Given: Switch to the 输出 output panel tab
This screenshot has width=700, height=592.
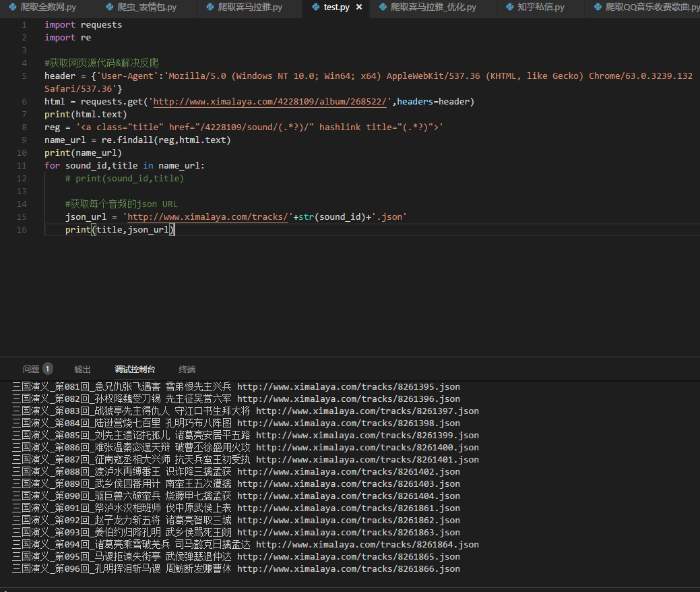Looking at the screenshot, I should 82,369.
